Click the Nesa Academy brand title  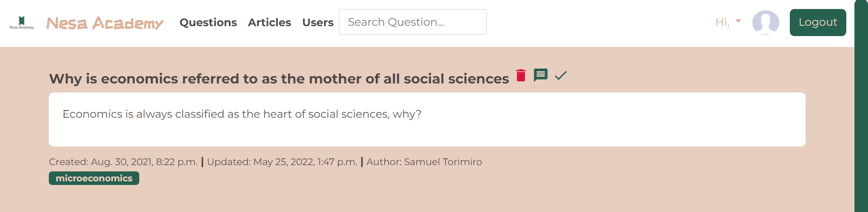tap(105, 23)
